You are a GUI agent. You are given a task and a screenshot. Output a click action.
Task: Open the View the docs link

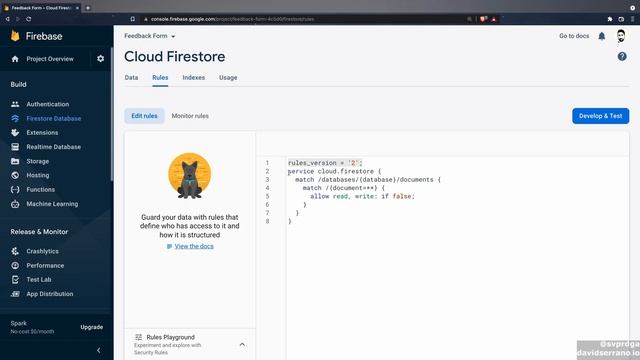point(194,246)
